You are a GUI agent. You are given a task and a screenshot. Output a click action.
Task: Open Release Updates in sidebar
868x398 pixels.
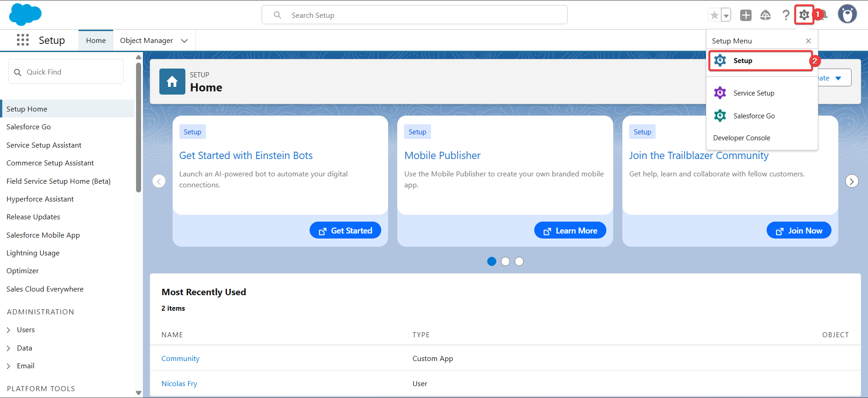[33, 217]
